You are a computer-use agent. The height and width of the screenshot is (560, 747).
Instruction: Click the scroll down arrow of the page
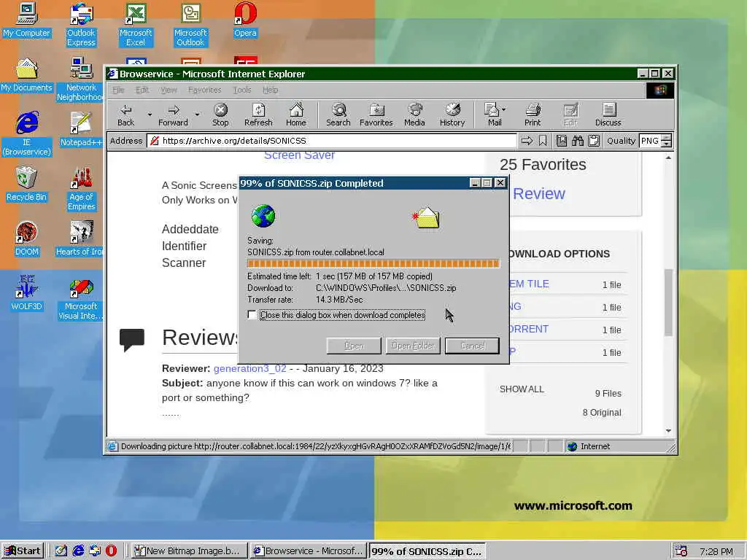(668, 430)
